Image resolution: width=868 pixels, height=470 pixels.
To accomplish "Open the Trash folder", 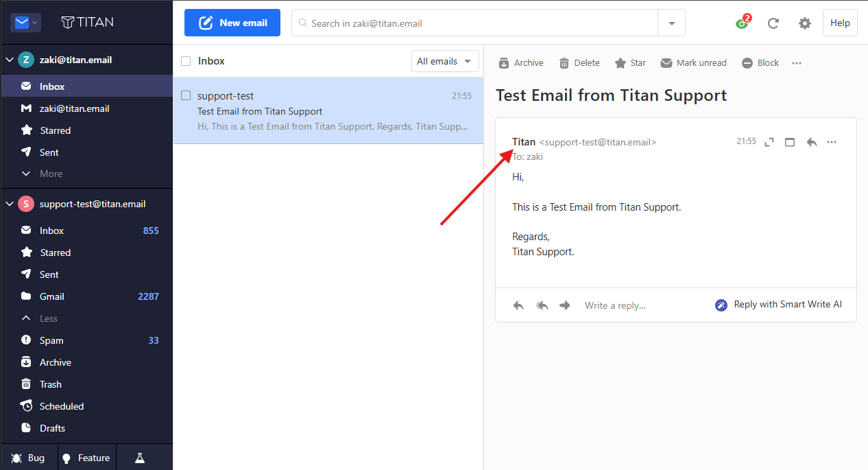I will point(86,384).
